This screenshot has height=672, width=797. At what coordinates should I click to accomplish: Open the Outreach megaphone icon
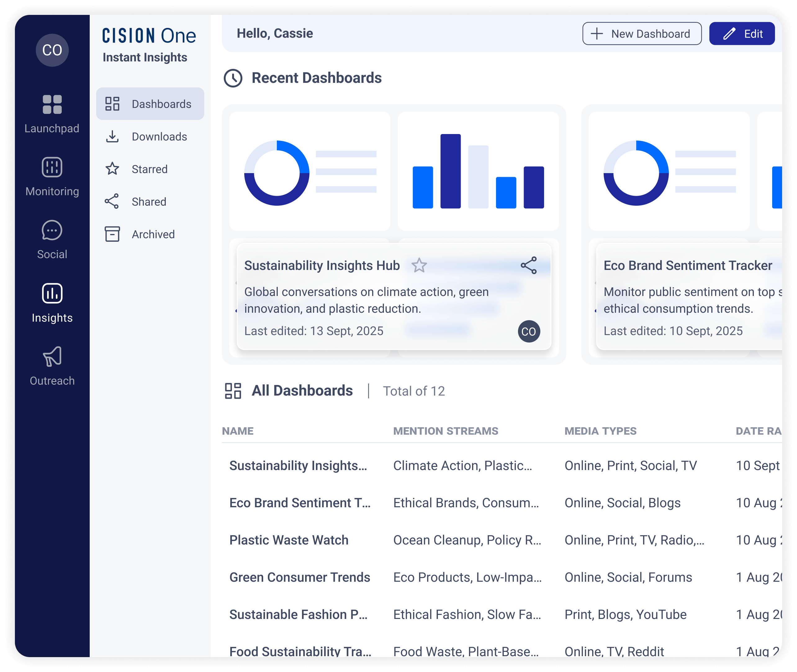point(52,356)
